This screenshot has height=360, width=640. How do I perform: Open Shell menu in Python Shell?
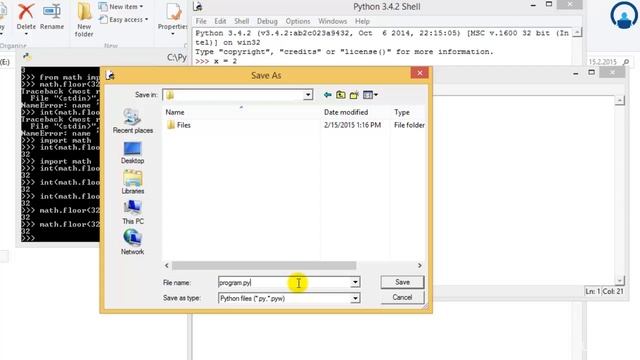(242, 21)
